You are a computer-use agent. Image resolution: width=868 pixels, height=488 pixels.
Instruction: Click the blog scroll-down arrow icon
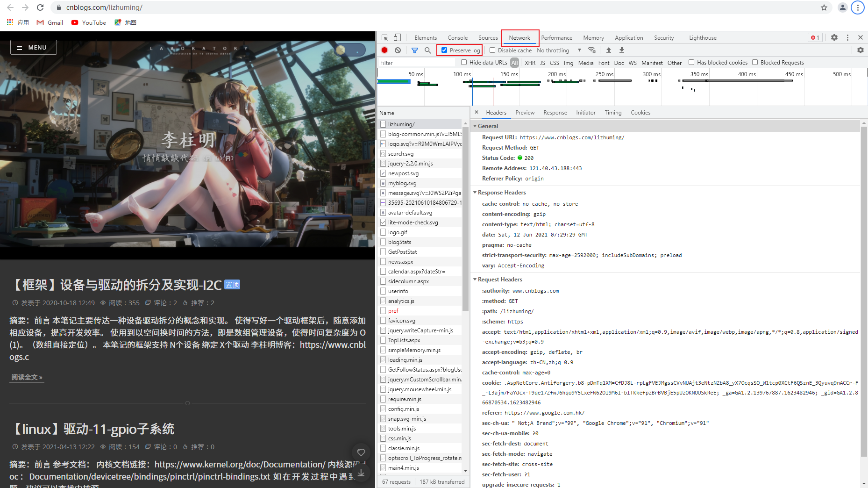(x=361, y=473)
